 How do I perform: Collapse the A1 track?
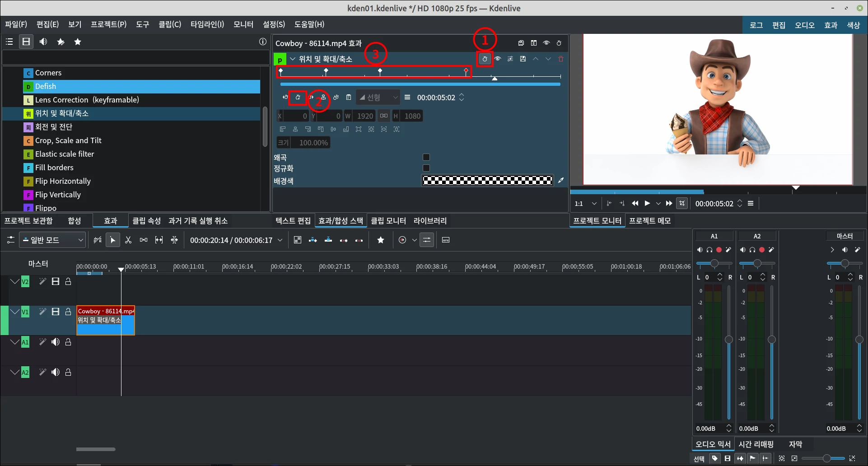point(14,342)
